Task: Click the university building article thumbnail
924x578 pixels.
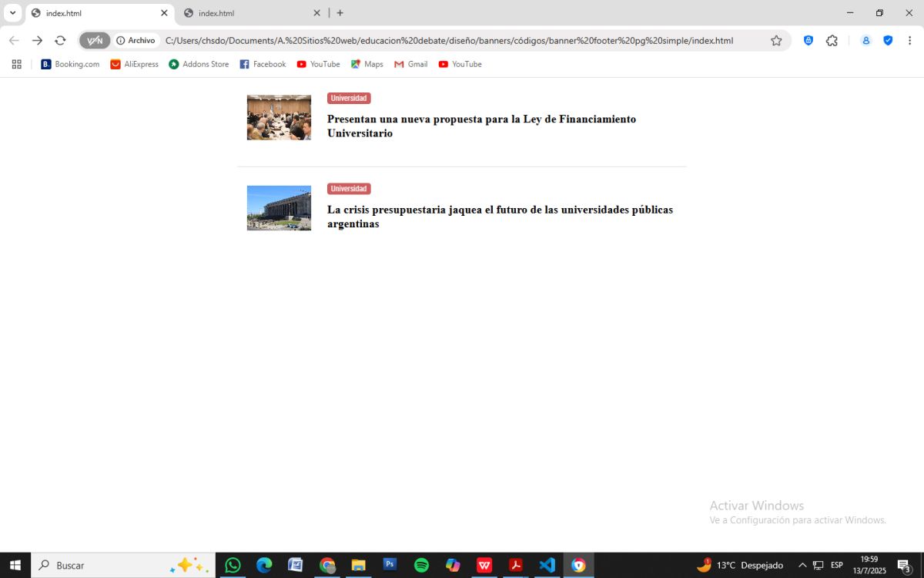Action: tap(279, 208)
